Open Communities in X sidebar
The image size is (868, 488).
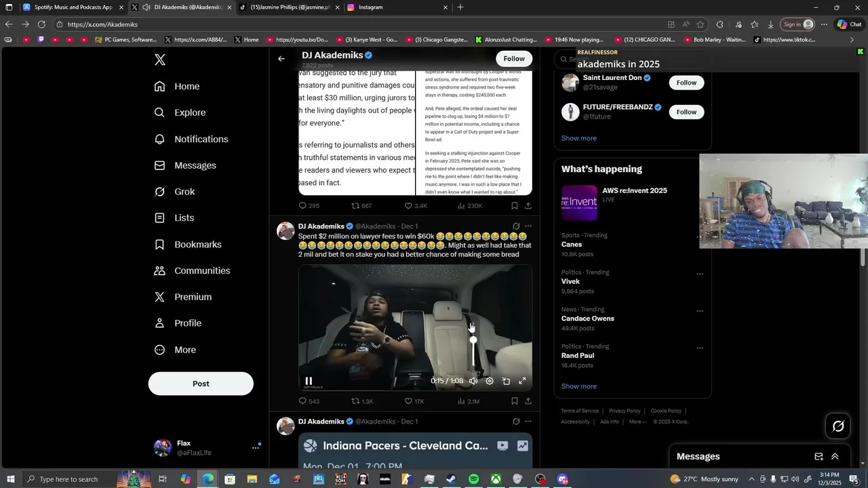pyautogui.click(x=192, y=270)
